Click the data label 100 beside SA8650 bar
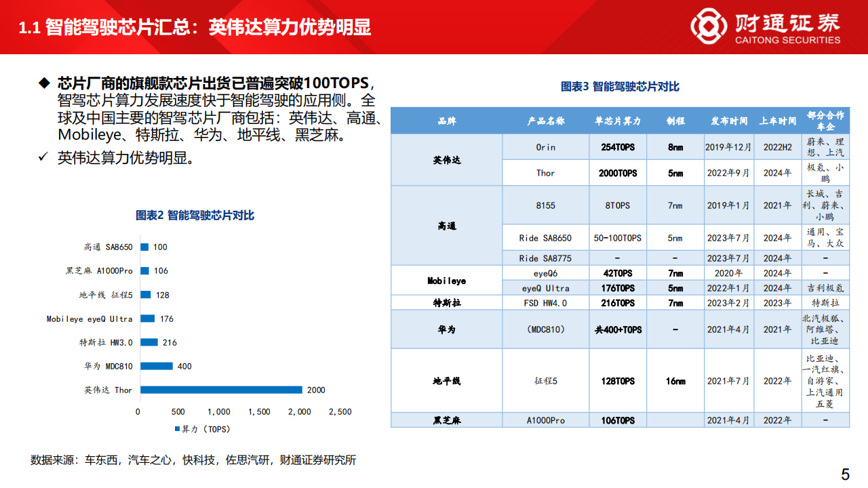Image resolution: width=868 pixels, height=488 pixels. point(160,247)
